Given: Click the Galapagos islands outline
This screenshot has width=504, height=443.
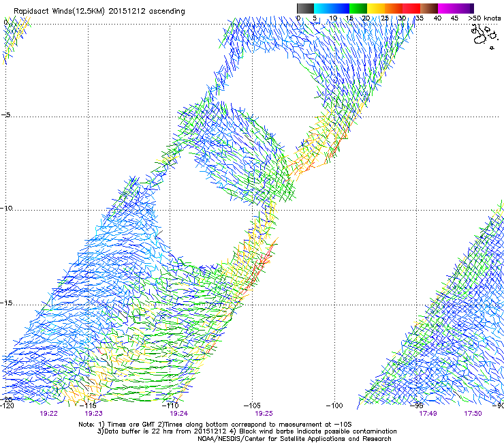Looking at the screenshot, I should pyautogui.click(x=484, y=36).
